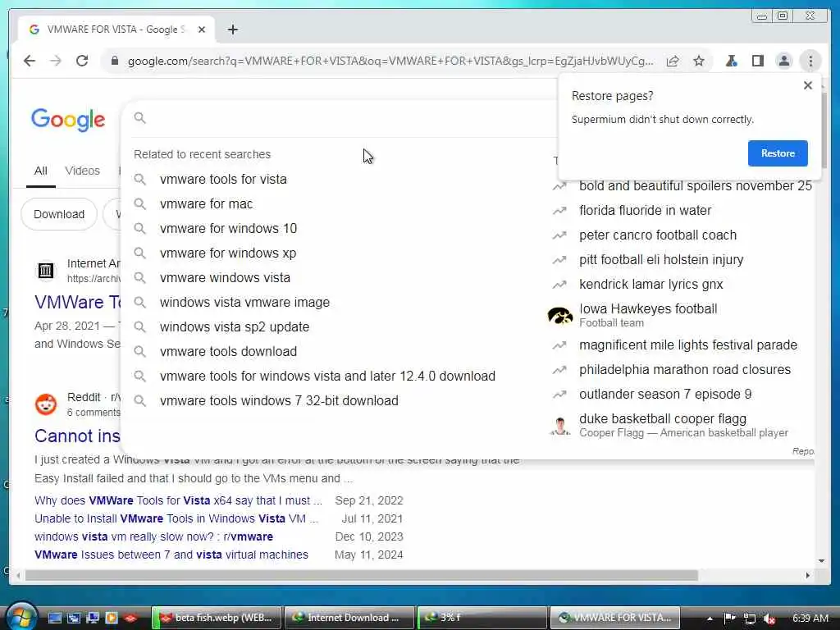Switch to the All results tab
The width and height of the screenshot is (840, 630).
(x=41, y=171)
